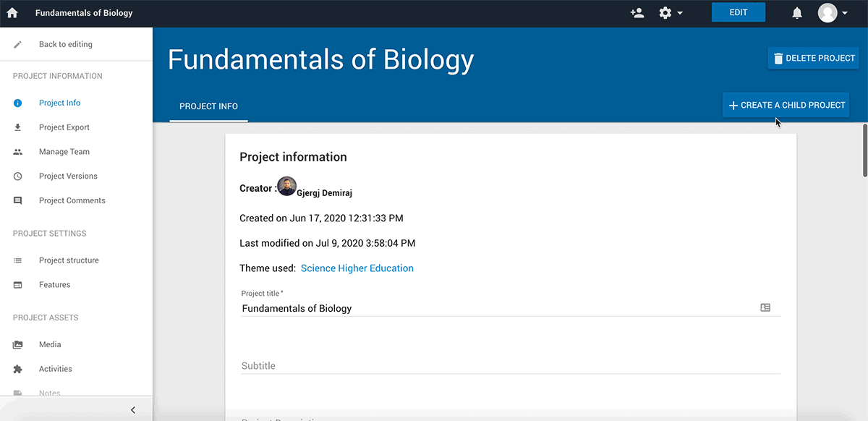Click the notifications bell icon
Screen dimensions: 868x421
click(797, 13)
